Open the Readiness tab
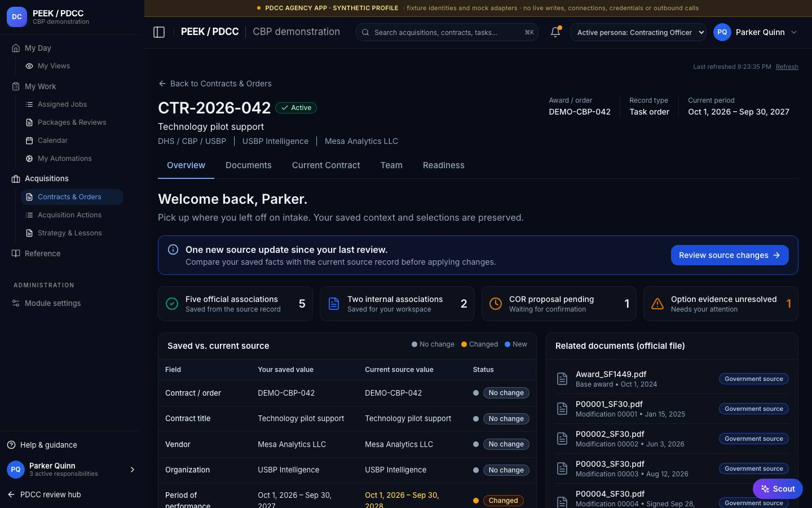The image size is (812, 508). (x=444, y=165)
